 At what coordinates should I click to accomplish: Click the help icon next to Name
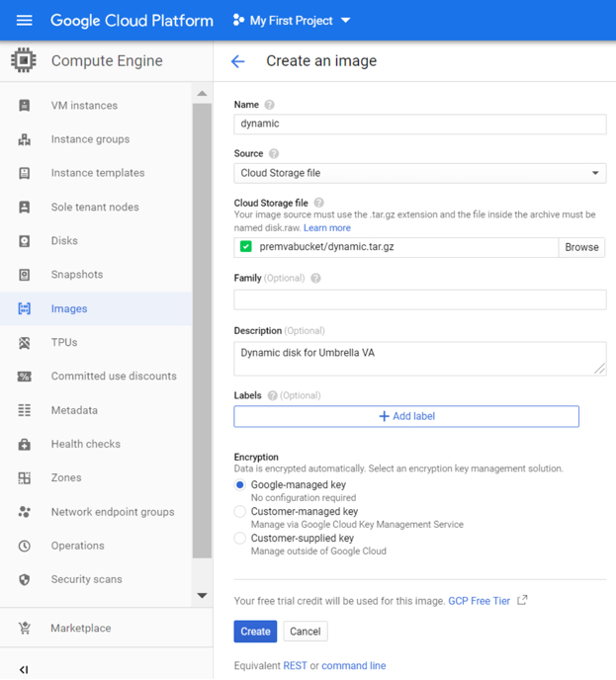(x=269, y=105)
